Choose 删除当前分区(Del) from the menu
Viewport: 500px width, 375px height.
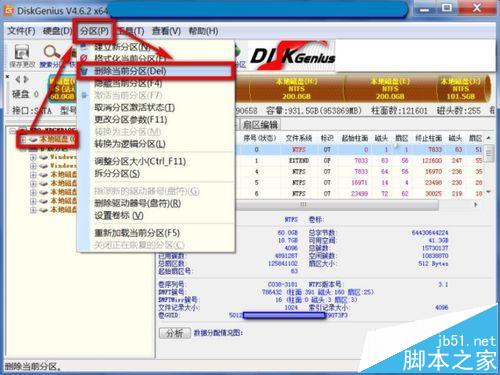(x=155, y=71)
